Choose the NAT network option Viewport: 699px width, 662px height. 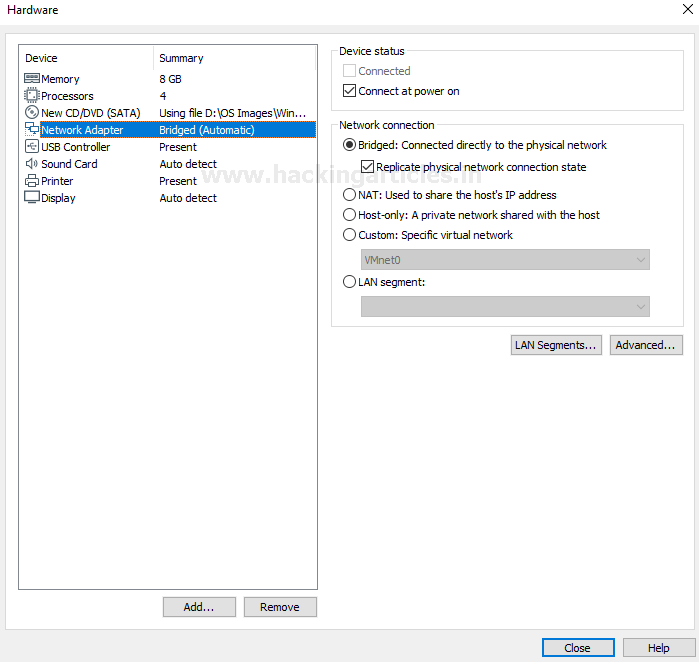pyautogui.click(x=349, y=194)
